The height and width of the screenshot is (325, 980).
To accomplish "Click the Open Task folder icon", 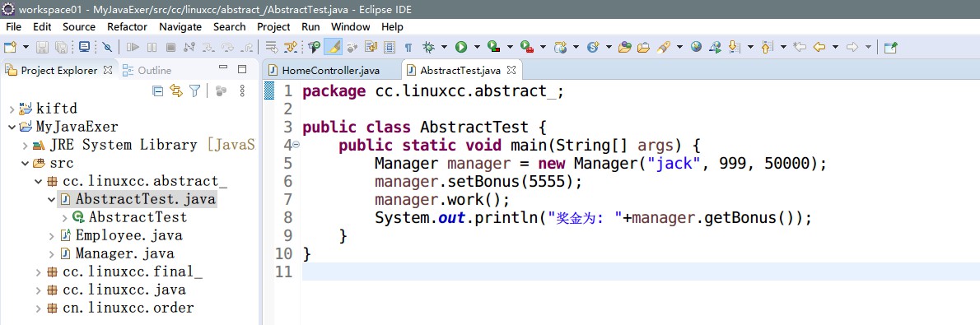I will [643, 47].
